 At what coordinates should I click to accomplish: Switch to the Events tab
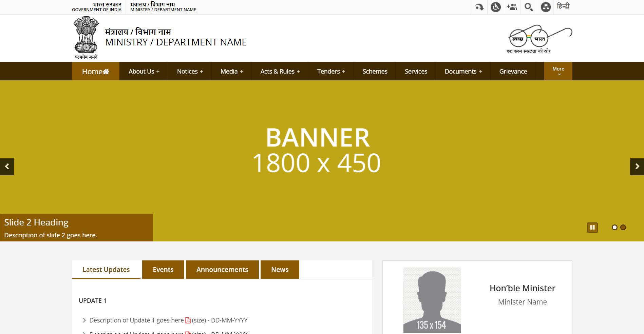(163, 270)
